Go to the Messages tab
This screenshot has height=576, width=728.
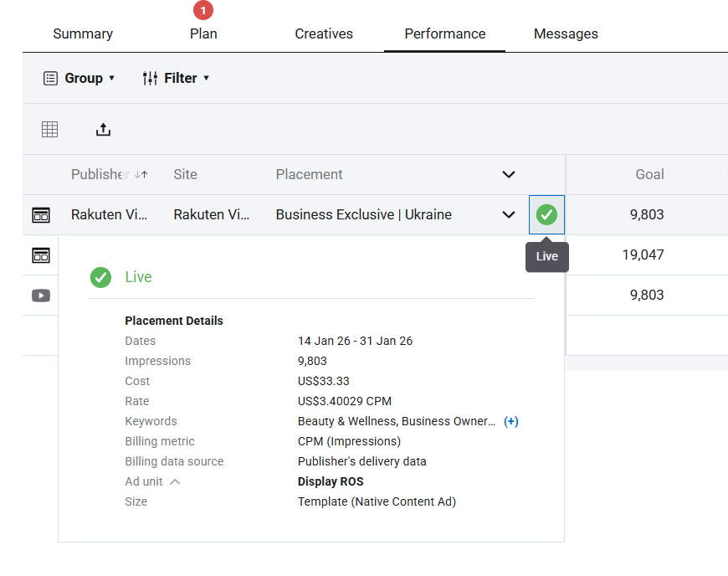(x=566, y=34)
